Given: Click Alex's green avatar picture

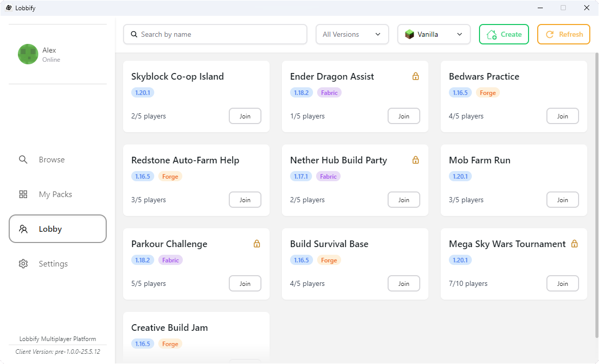Looking at the screenshot, I should [x=28, y=54].
